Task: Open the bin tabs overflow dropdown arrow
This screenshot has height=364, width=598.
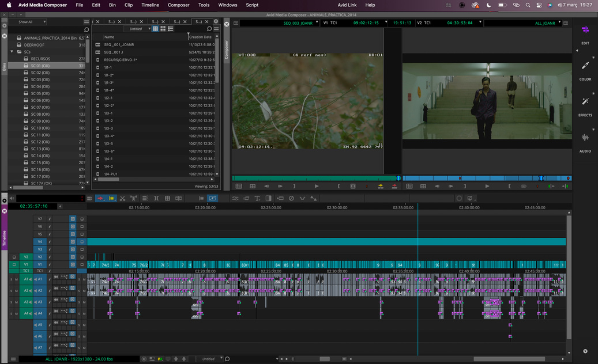Action: pyautogui.click(x=216, y=21)
